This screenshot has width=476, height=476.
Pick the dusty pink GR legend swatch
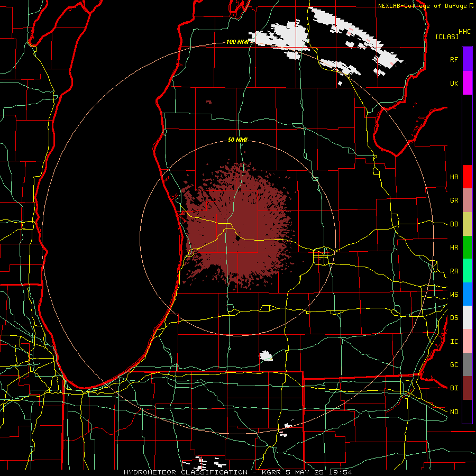coord(467,200)
